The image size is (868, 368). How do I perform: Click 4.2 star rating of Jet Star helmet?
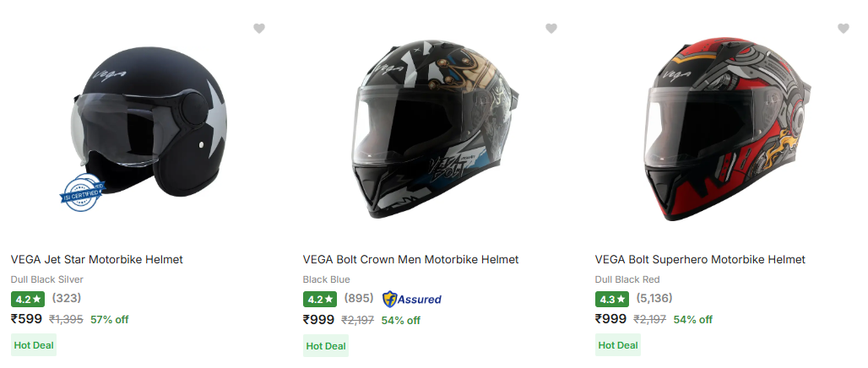[28, 299]
